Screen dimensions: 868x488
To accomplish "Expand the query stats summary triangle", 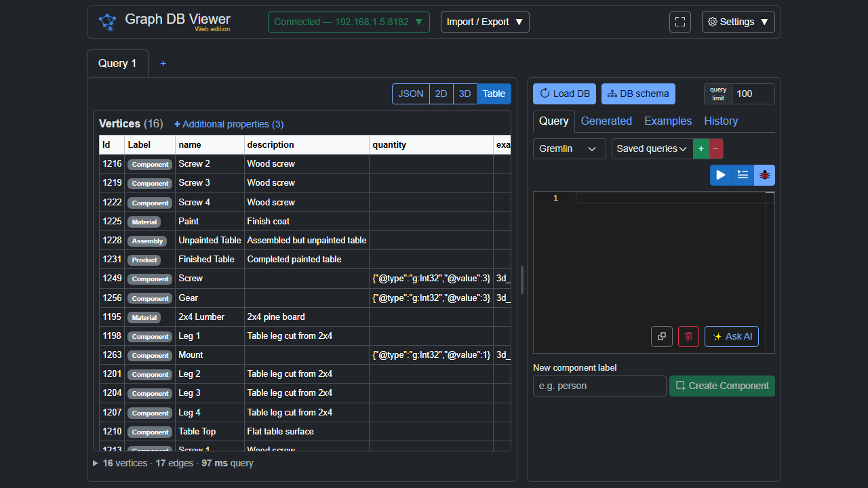I will pyautogui.click(x=96, y=464).
